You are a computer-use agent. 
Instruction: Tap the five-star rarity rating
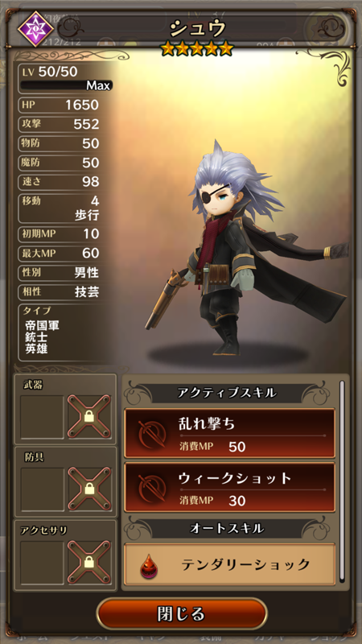pos(197,49)
